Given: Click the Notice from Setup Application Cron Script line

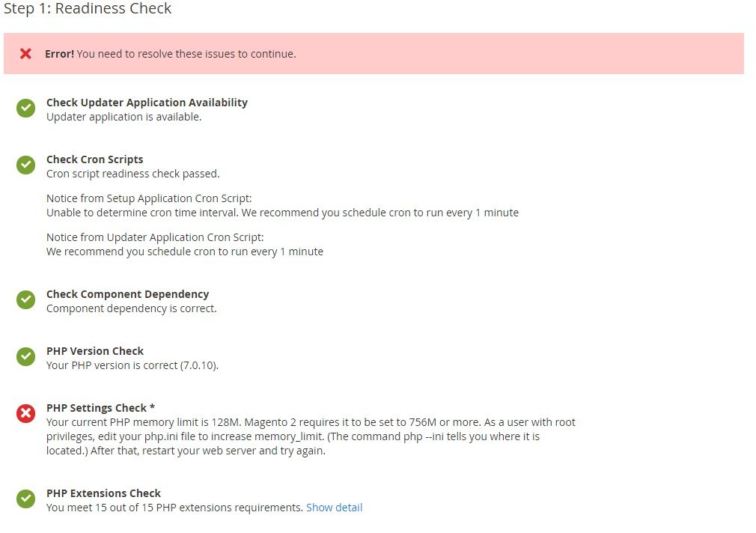Looking at the screenshot, I should pos(150,198).
